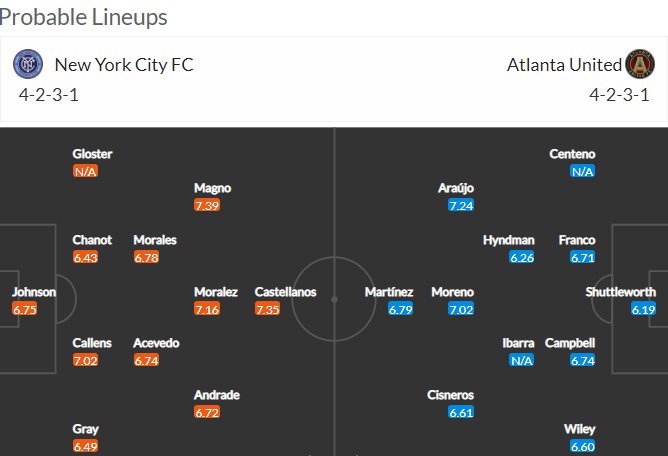The image size is (668, 456).
Task: Select Araújo's 7.24 rating badge
Action: tap(461, 205)
